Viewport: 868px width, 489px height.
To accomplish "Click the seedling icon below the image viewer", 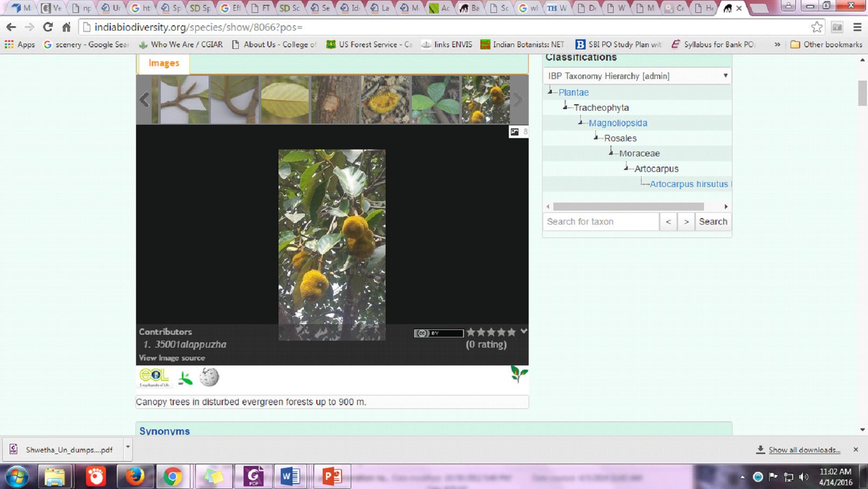I will [518, 373].
